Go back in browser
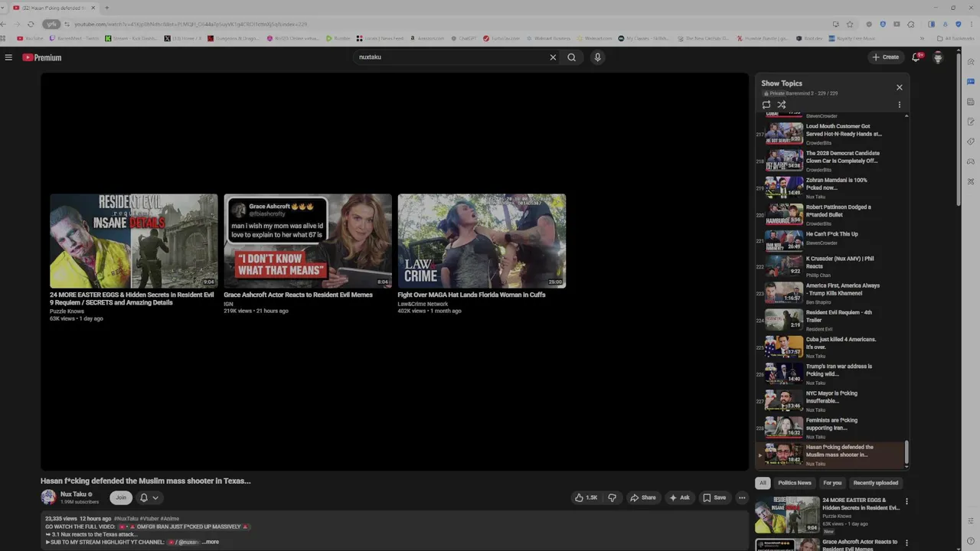980x551 pixels. click(5, 24)
